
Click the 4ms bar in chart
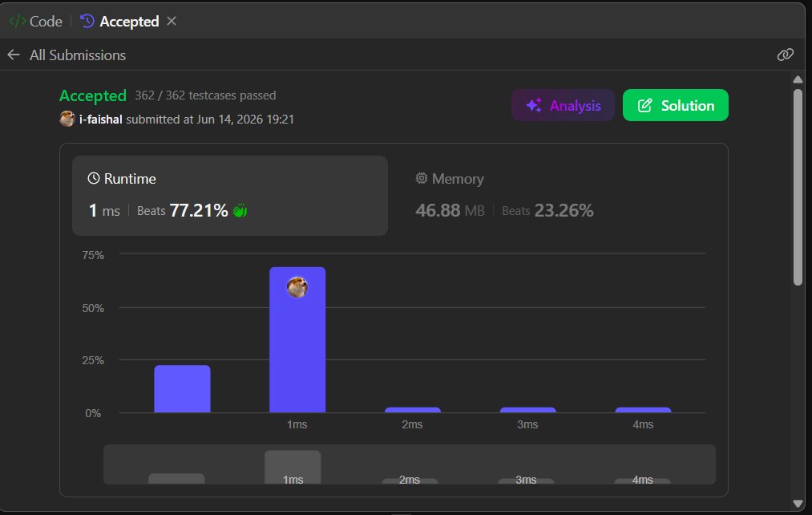coord(643,411)
